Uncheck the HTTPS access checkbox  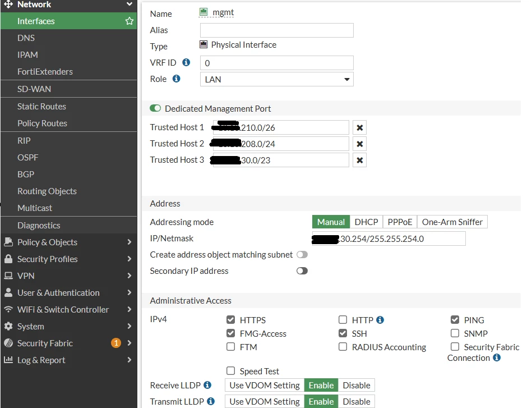231,320
